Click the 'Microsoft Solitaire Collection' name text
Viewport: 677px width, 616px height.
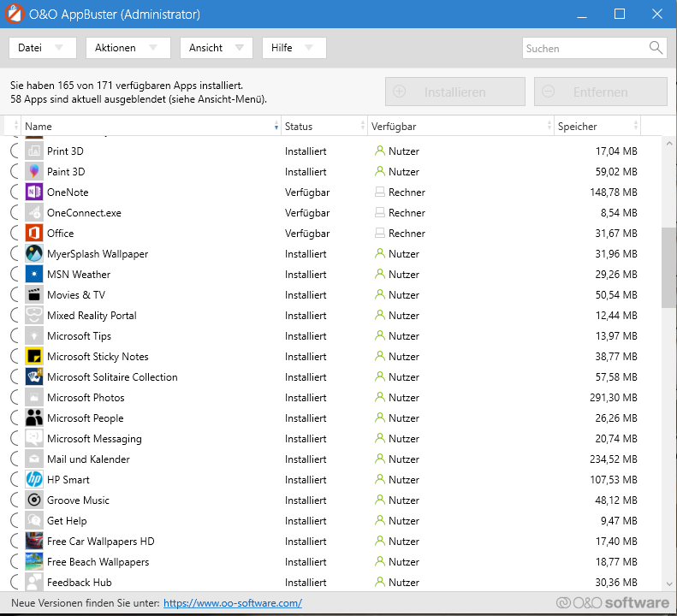pyautogui.click(x=112, y=376)
